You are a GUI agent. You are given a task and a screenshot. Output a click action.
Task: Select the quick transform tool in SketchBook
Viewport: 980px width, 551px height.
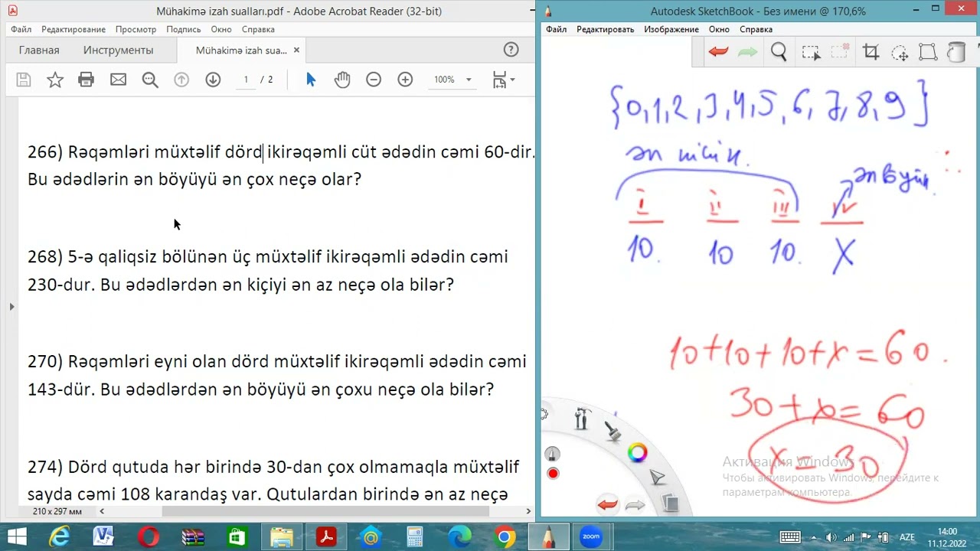tap(900, 52)
